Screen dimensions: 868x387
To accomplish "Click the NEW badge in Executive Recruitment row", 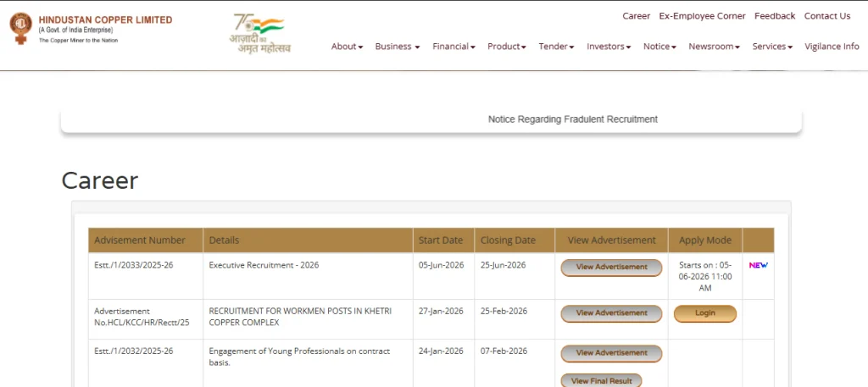I will [759, 265].
